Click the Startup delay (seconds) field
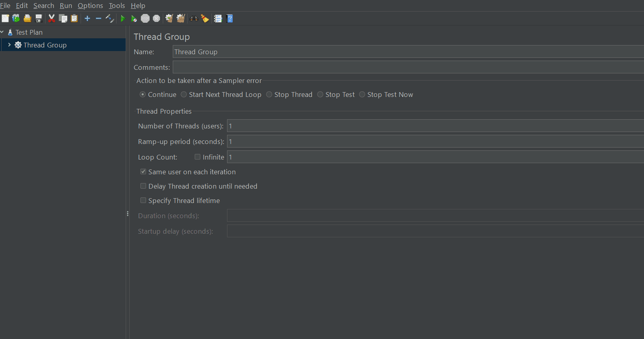Screen dimensions: 644x339 tap(435, 231)
